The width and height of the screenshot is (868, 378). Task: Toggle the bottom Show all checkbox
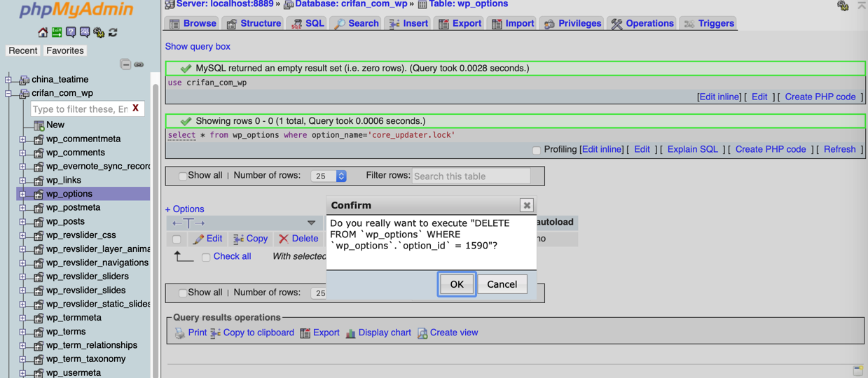[x=182, y=293]
